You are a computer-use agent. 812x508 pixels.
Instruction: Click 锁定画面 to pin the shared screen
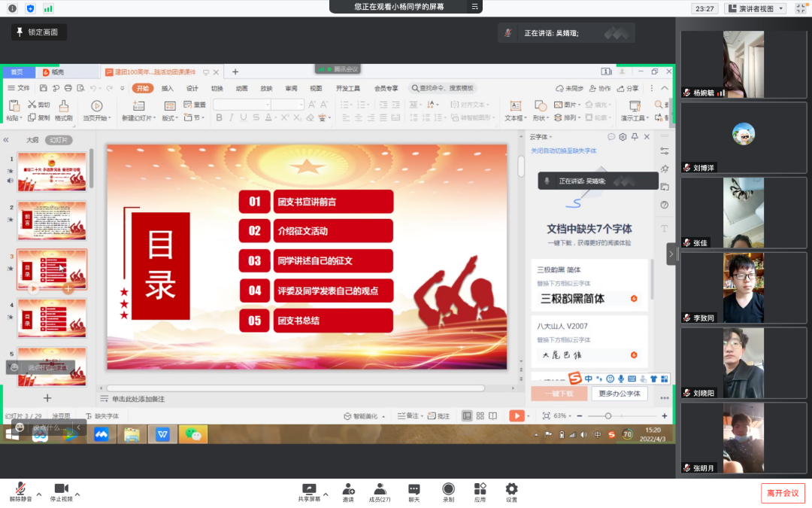point(39,32)
